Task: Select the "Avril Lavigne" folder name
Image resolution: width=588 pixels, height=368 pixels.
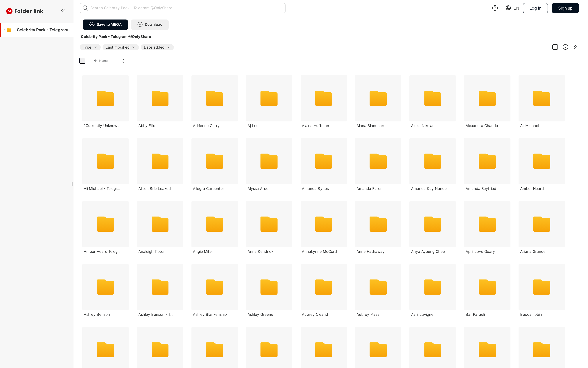Action: 422,314
